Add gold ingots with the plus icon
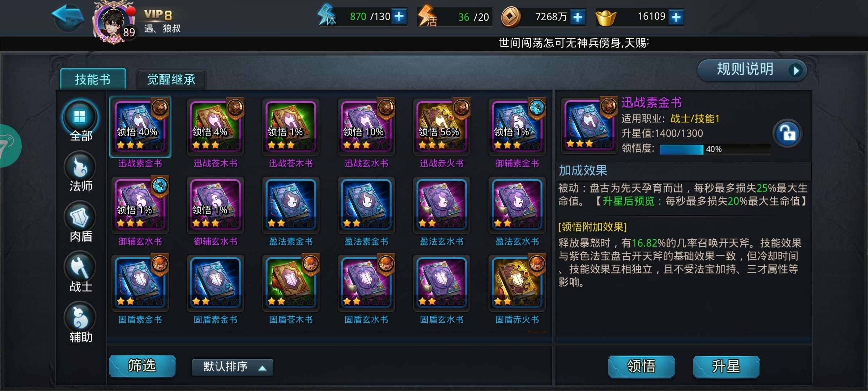 tap(676, 17)
